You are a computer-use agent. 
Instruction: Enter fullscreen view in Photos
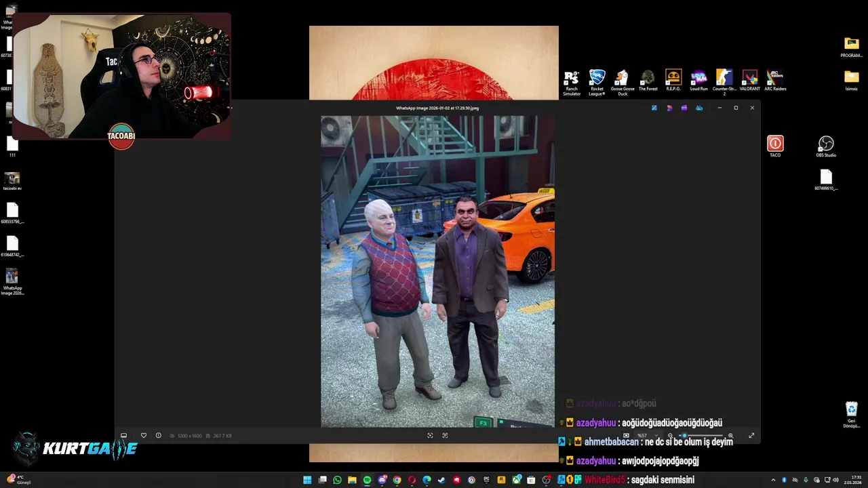(751, 436)
